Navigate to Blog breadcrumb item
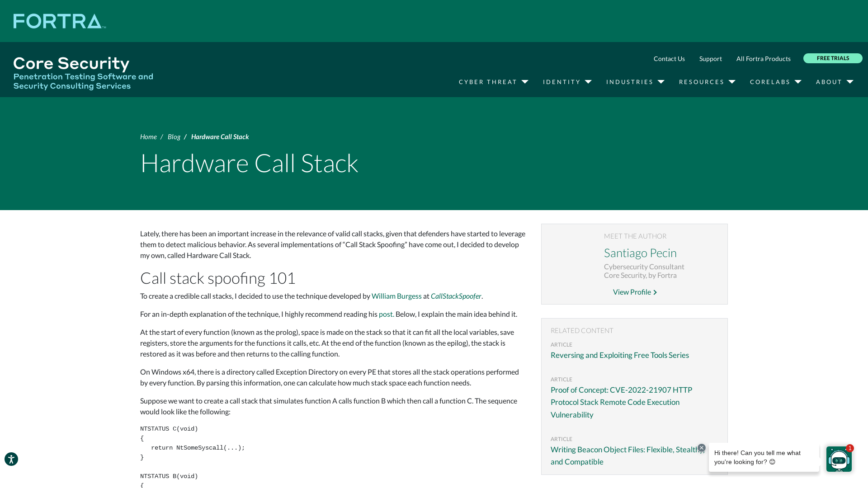The width and height of the screenshot is (868, 488). [x=174, y=136]
